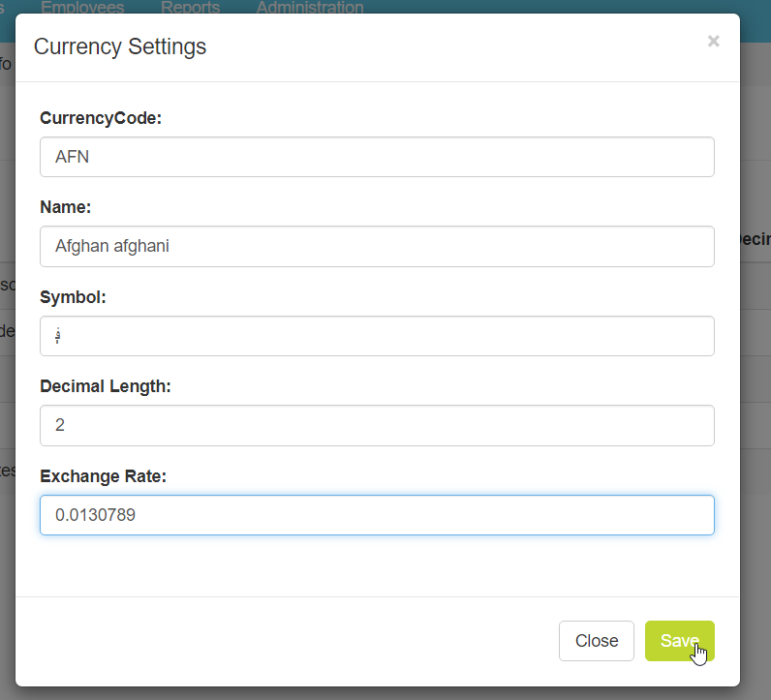Click the white Close button
Image resolution: width=771 pixels, height=700 pixels.
point(596,641)
